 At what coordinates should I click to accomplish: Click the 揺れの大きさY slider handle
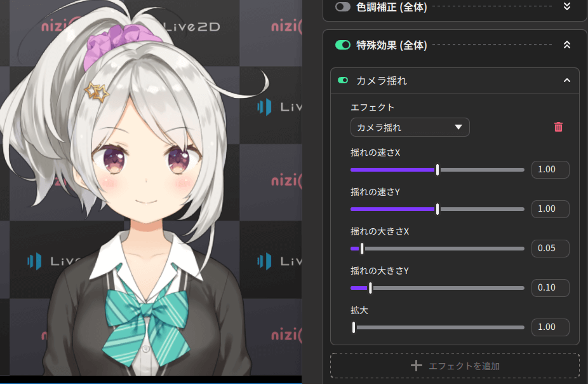tap(370, 288)
